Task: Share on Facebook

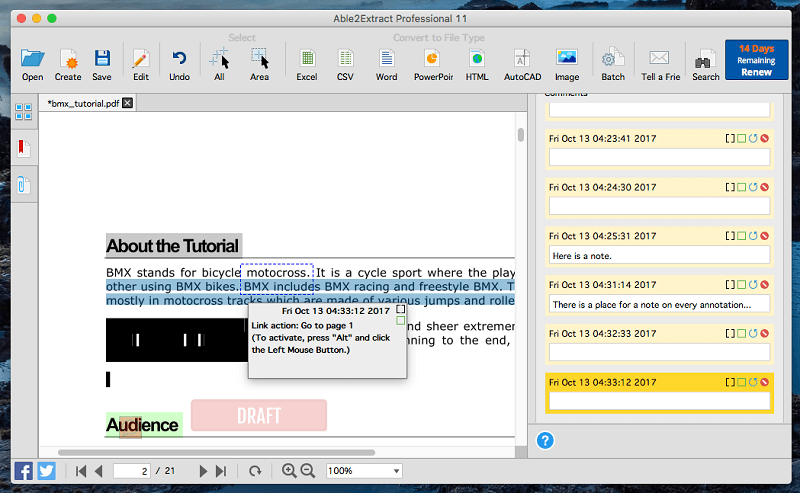Action: [23, 471]
